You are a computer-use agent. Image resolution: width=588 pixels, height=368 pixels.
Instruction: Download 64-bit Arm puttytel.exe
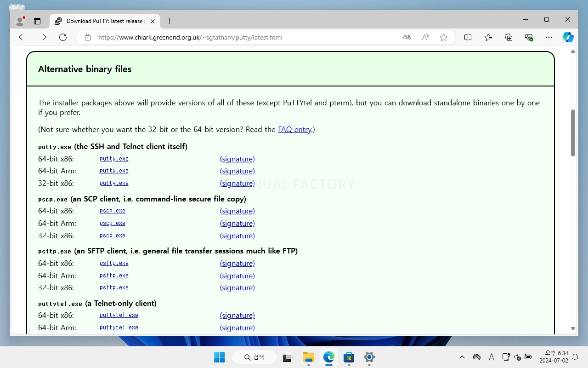[x=119, y=328]
